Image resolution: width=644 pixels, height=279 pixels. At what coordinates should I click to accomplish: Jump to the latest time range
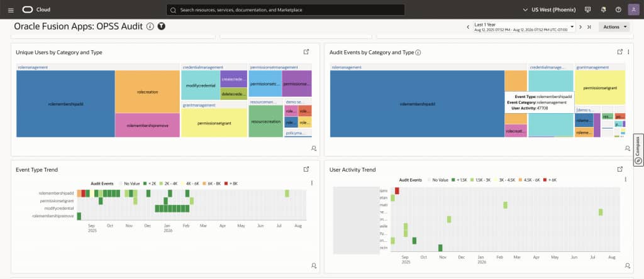(x=589, y=27)
